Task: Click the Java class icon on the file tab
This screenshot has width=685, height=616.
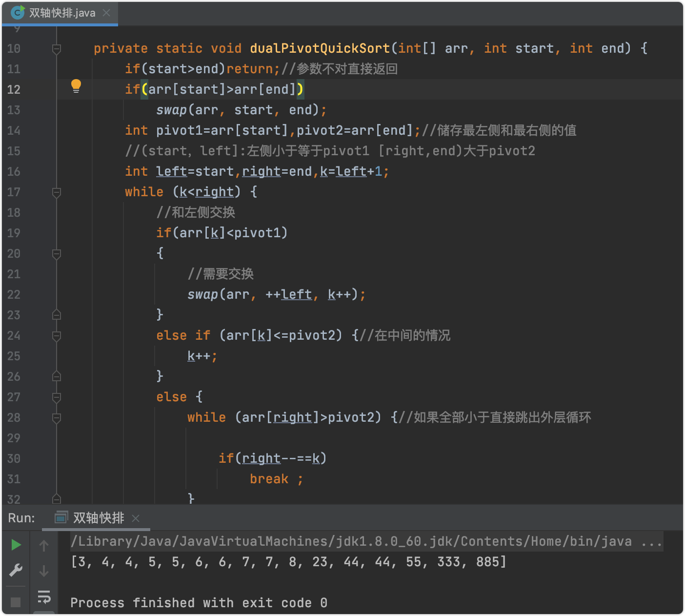Action: (18, 12)
